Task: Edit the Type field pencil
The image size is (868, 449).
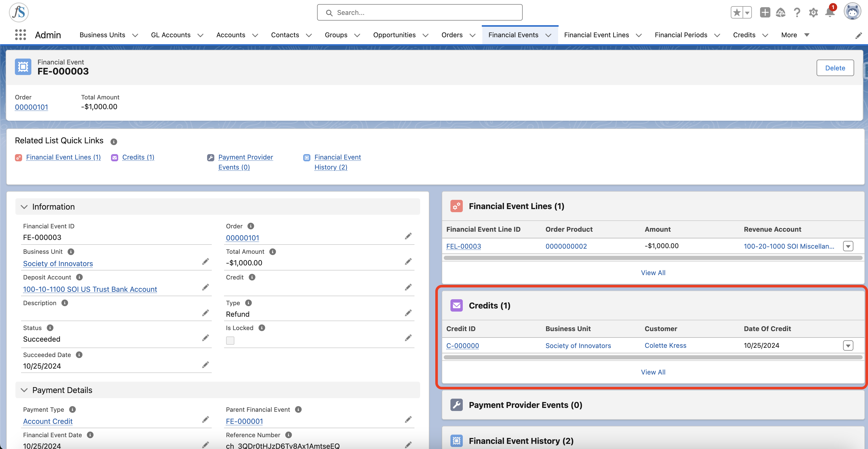Action: pos(408,313)
